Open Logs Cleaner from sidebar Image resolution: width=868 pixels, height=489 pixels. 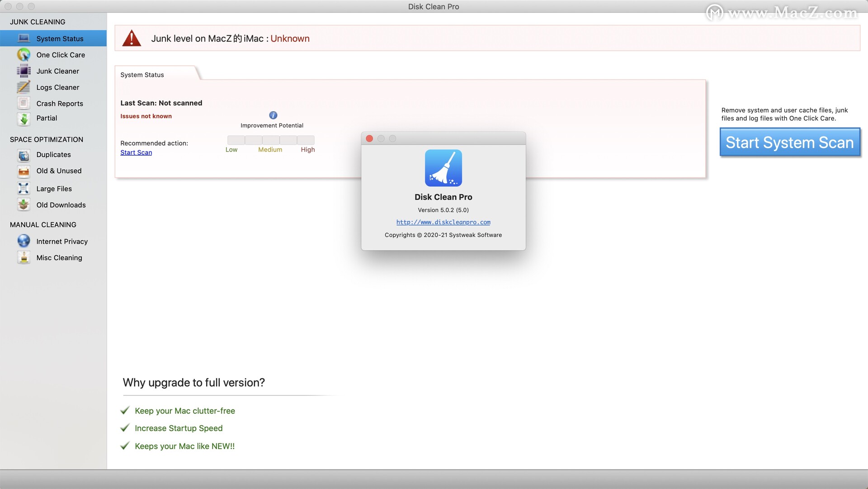(x=58, y=87)
